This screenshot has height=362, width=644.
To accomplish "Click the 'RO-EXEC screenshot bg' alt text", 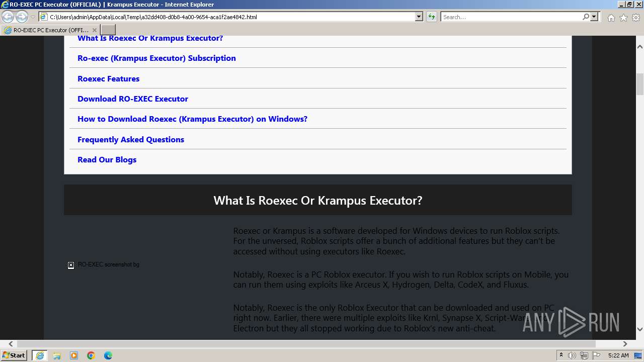I will [109, 264].
